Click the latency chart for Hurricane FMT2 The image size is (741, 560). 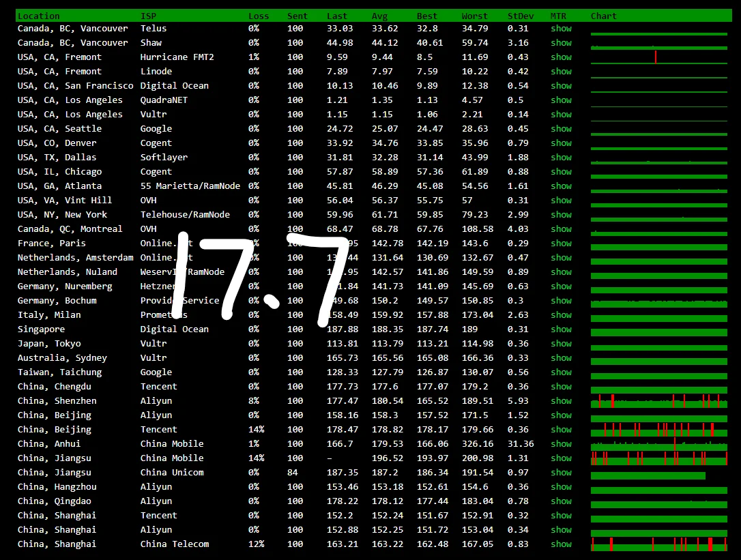point(658,57)
